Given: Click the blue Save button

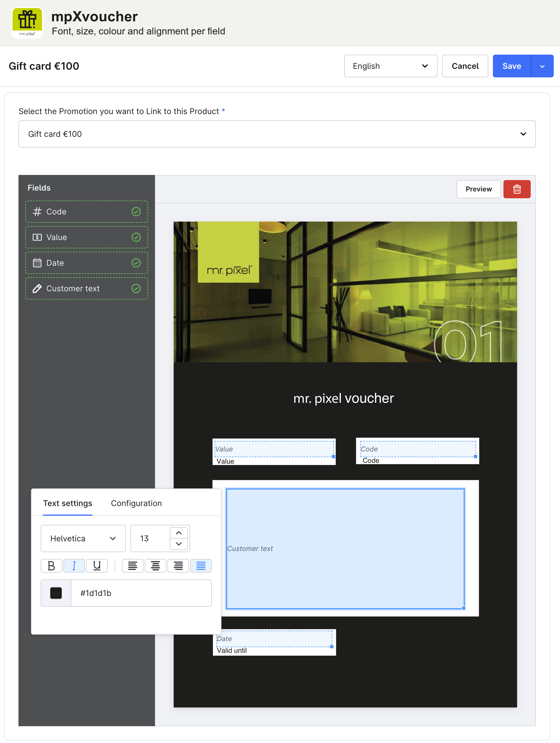Looking at the screenshot, I should [x=512, y=66].
